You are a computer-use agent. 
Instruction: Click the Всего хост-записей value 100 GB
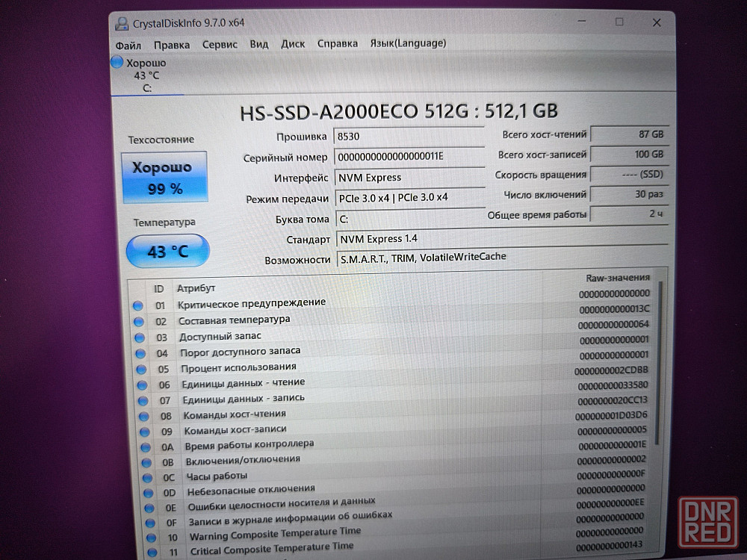click(629, 155)
